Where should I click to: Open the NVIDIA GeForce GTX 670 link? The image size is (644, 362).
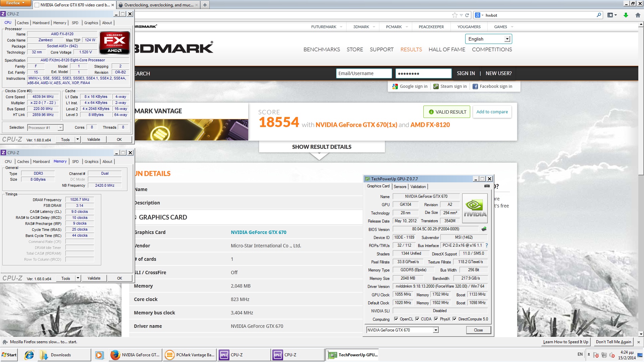click(258, 232)
